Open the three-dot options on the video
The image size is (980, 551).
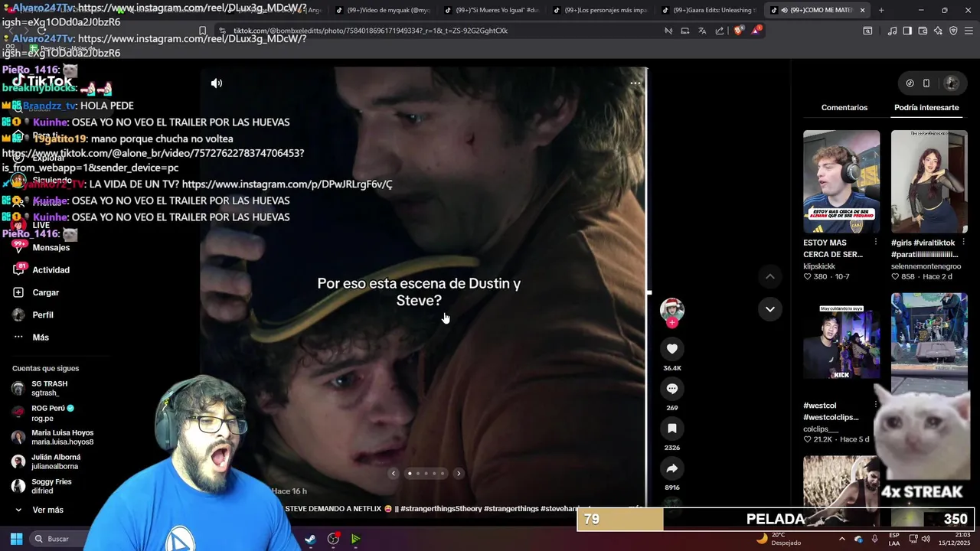[x=635, y=83]
